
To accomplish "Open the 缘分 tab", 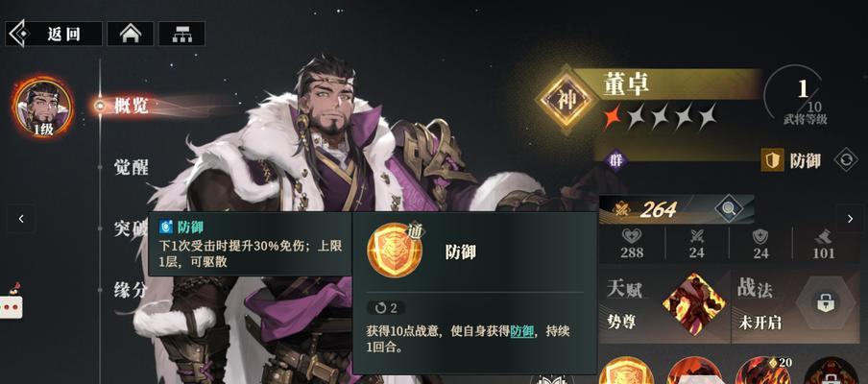I will (x=130, y=289).
